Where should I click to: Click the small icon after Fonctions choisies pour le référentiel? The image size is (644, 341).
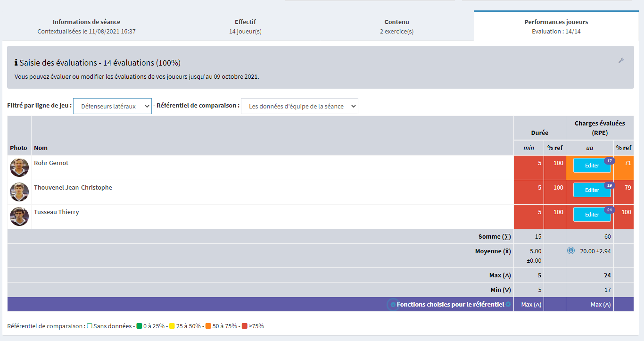508,305
